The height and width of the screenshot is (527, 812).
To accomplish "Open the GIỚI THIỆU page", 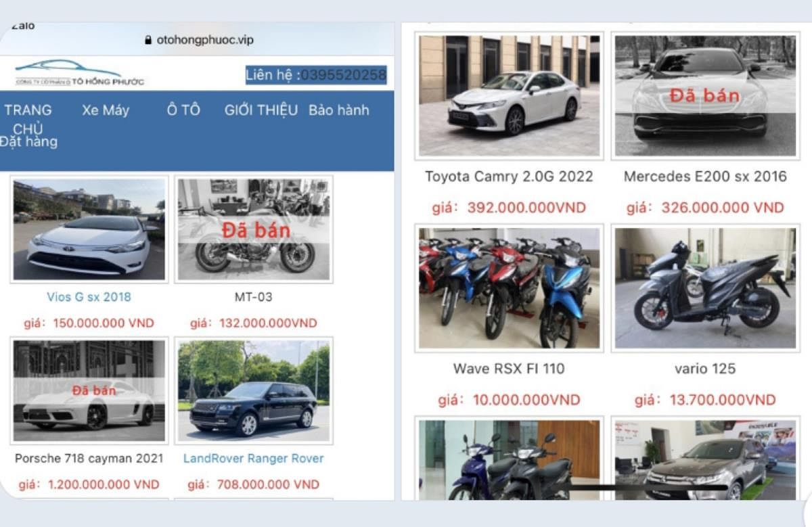I will point(261,110).
